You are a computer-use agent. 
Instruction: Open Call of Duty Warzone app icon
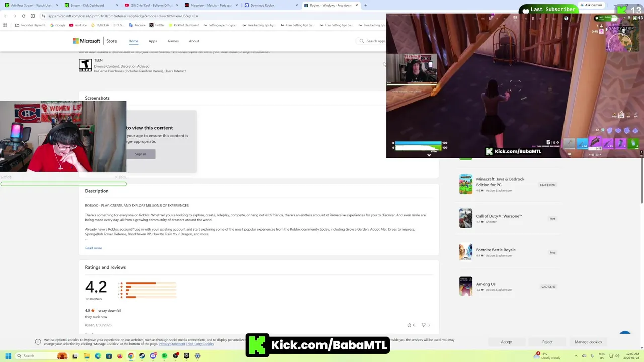tap(466, 218)
